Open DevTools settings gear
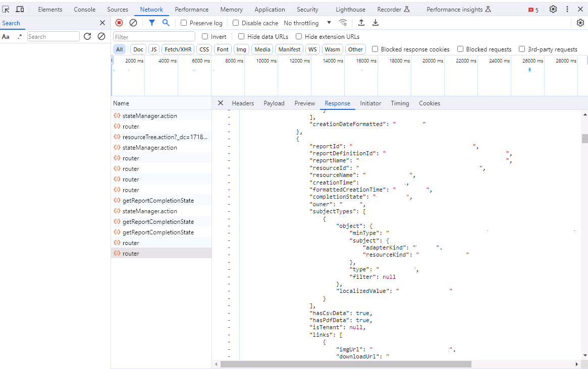The image size is (588, 369). 553,10
